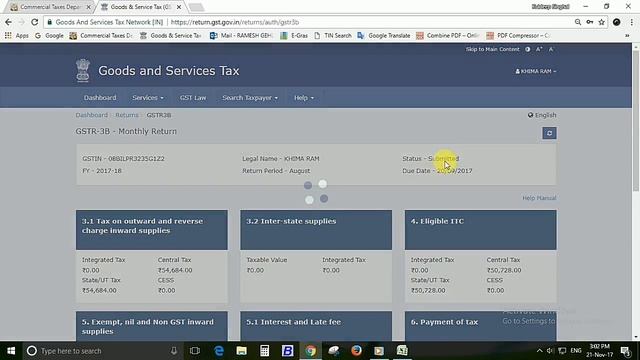Click the secure padlock icon in address bar
The image size is (640, 360).
point(49,22)
